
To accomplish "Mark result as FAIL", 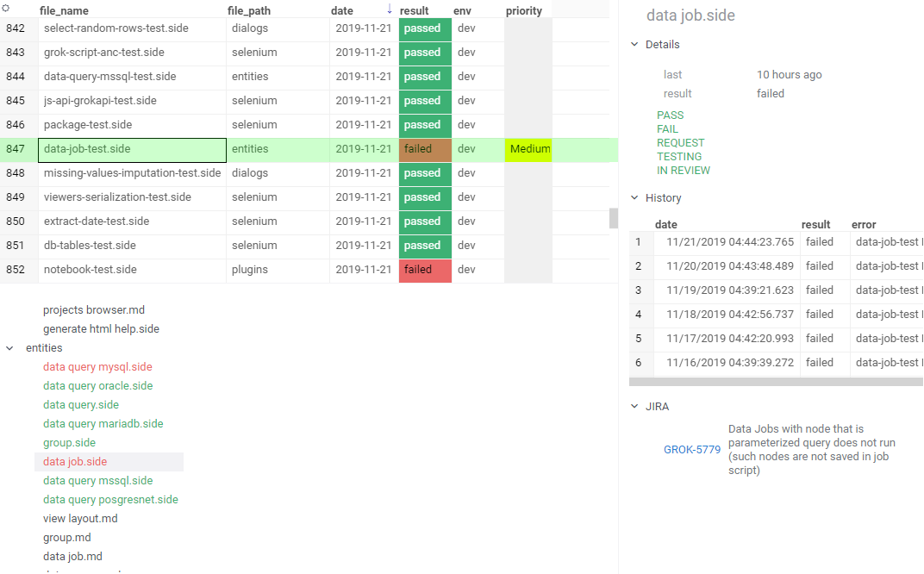I will coord(668,128).
